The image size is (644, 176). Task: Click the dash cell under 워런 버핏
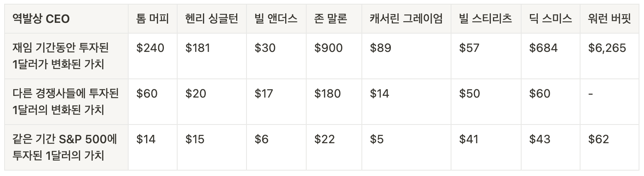click(610, 102)
